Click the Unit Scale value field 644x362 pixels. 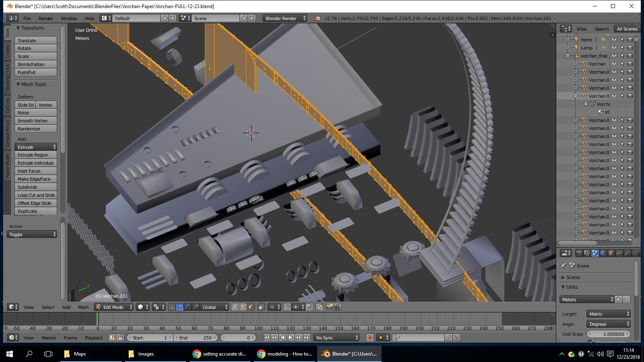(x=609, y=334)
